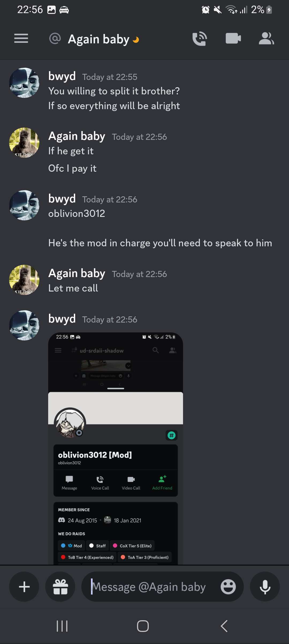289x644 pixels.
Task: Tap the Android back navigation button
Action: 224,626
